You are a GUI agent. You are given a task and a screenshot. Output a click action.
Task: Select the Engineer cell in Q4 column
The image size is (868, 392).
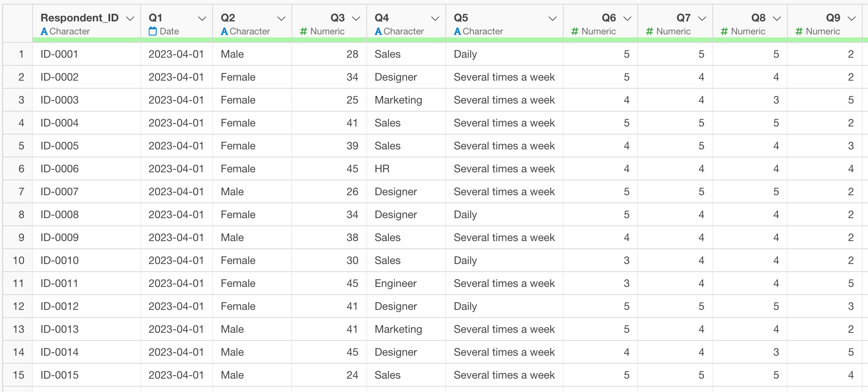[395, 283]
